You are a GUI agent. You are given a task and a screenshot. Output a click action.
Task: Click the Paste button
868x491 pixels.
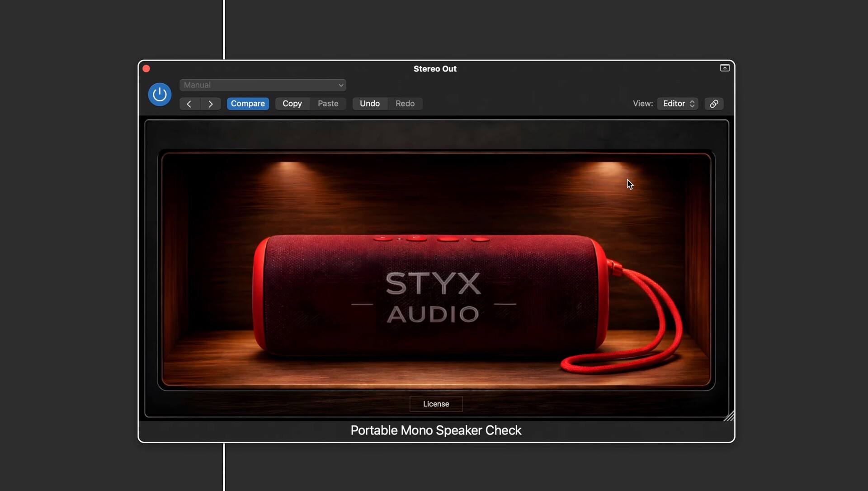tap(328, 104)
